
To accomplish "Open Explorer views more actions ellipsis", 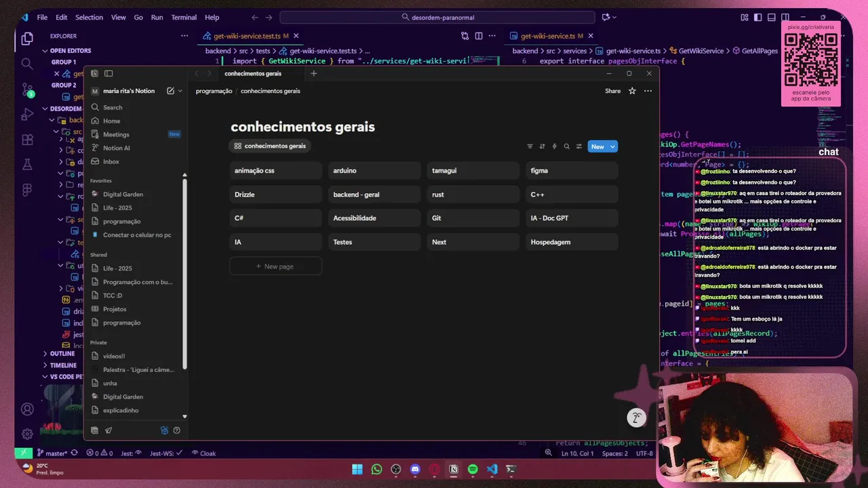I will click(184, 36).
